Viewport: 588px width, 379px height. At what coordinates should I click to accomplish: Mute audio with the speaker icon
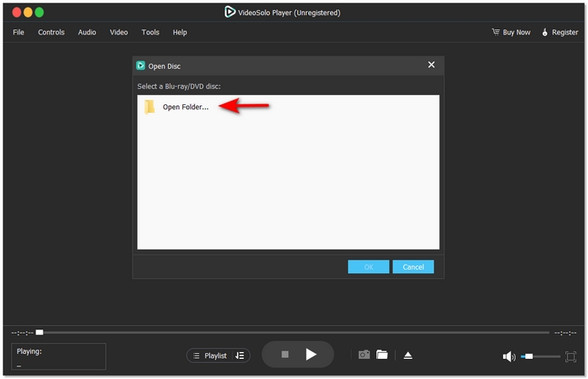pyautogui.click(x=509, y=356)
